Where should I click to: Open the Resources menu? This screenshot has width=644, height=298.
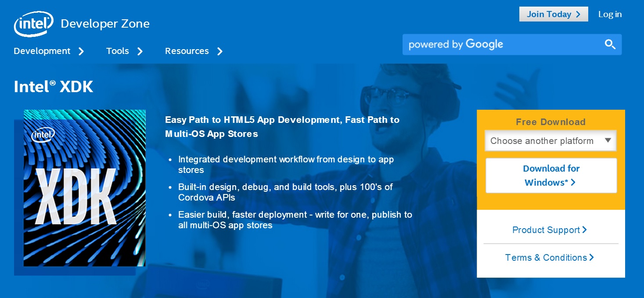coord(187,51)
